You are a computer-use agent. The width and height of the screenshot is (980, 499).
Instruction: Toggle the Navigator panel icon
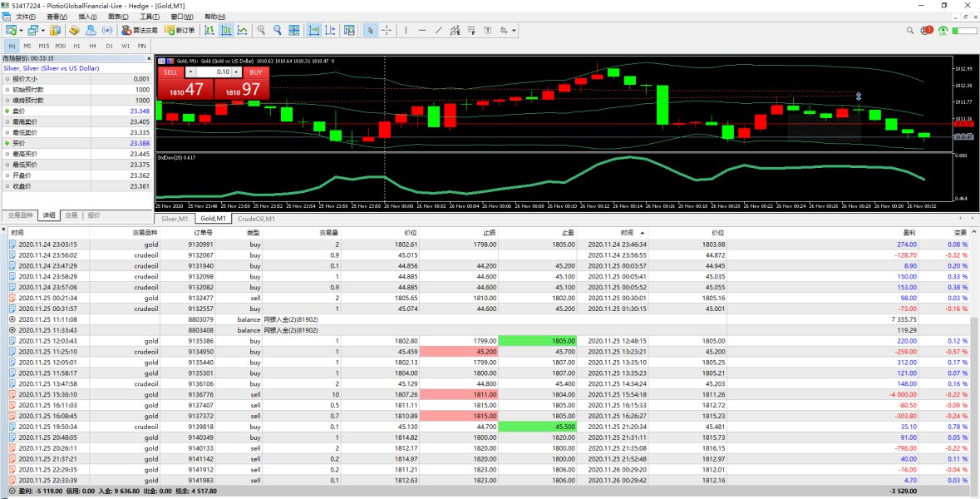point(91,30)
